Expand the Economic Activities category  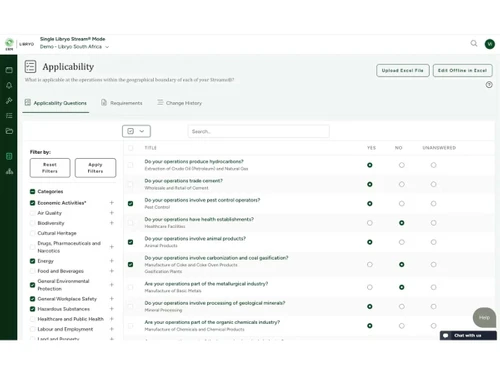click(112, 203)
